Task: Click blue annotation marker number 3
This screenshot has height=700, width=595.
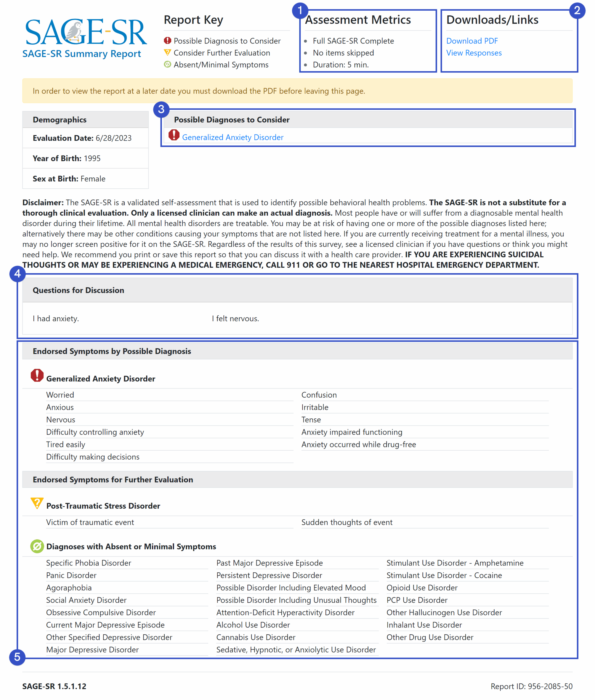Action: 161,109
